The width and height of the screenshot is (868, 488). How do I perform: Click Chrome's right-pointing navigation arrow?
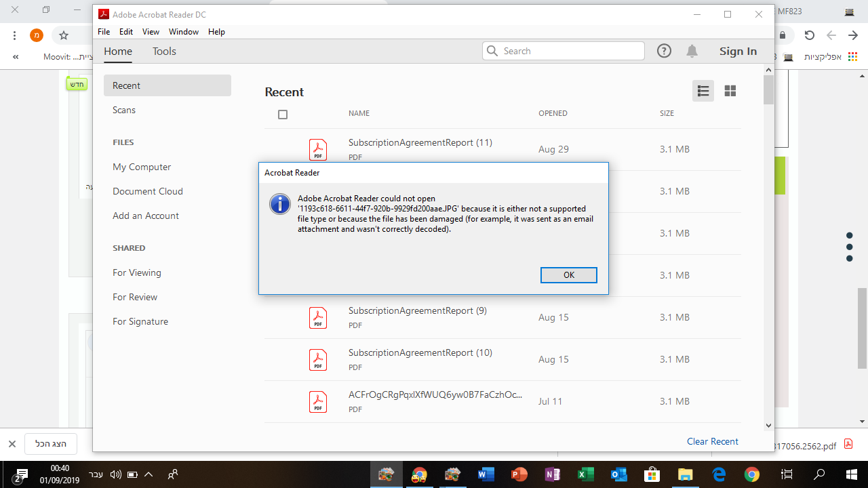[x=853, y=35]
